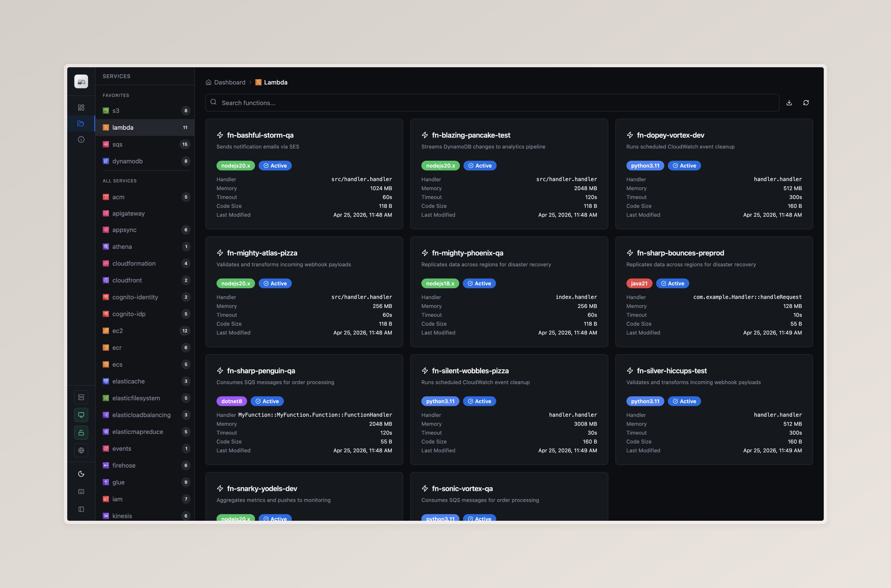Open the Dashboard breadcrumb link
This screenshot has height=588, width=891.
230,82
